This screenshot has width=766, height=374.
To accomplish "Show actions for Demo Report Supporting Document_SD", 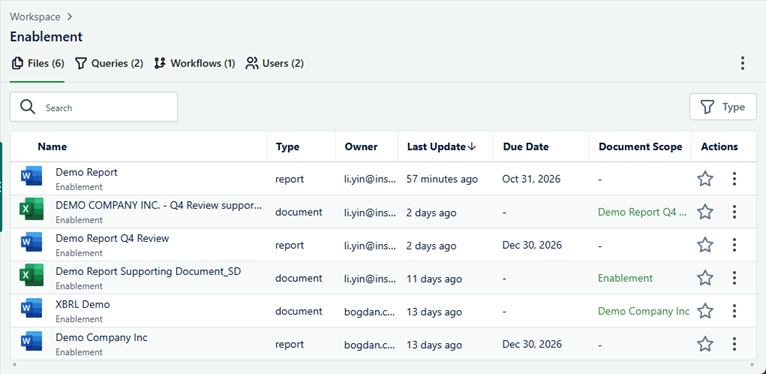I will (734, 278).
